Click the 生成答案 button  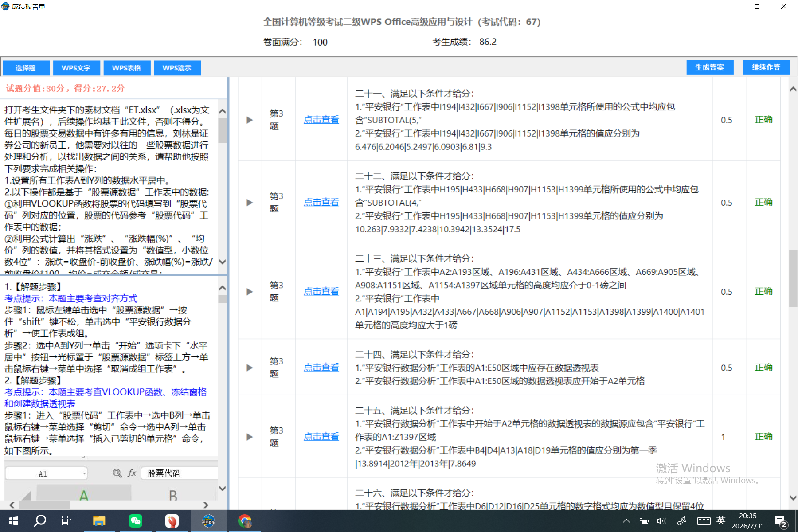coord(710,67)
